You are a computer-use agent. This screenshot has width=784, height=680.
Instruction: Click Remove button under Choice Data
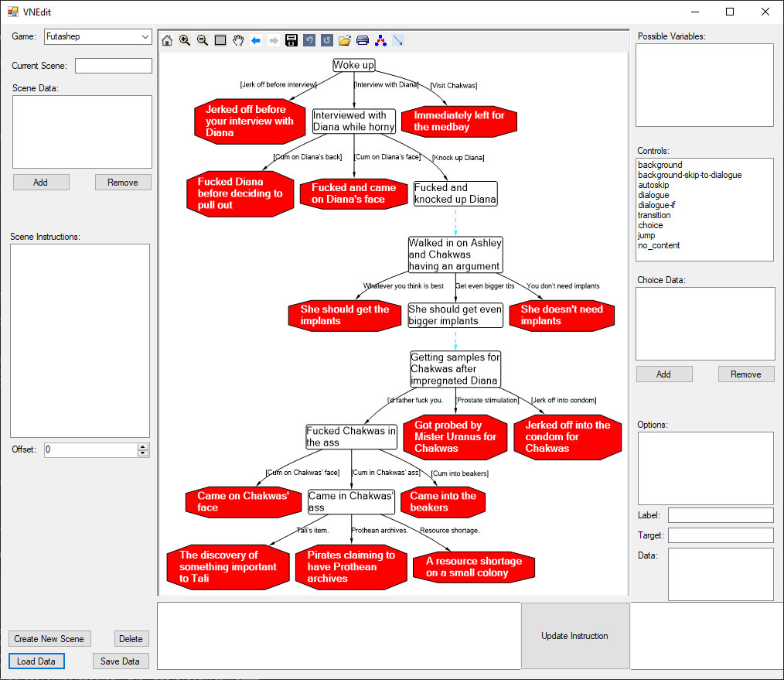pyautogui.click(x=746, y=374)
